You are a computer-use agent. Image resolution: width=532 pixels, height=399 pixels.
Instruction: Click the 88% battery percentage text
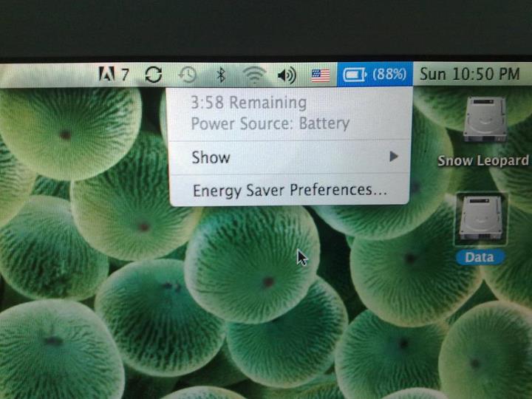pyautogui.click(x=389, y=75)
